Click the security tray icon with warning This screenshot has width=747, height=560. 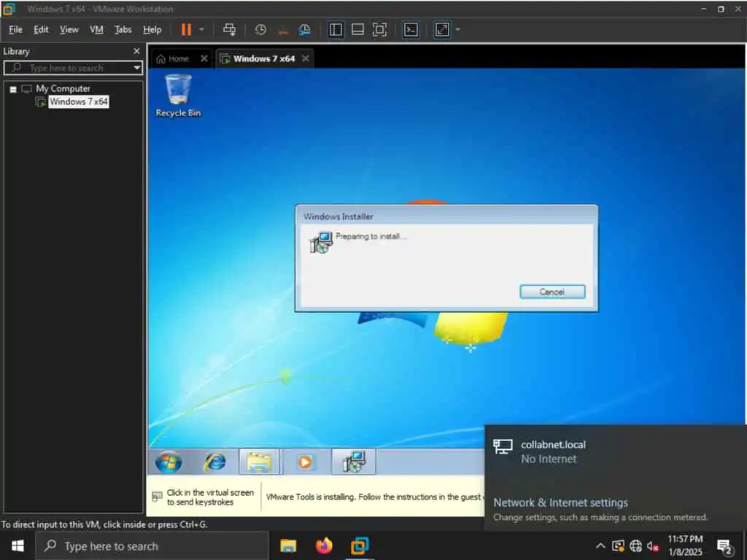coord(619,545)
